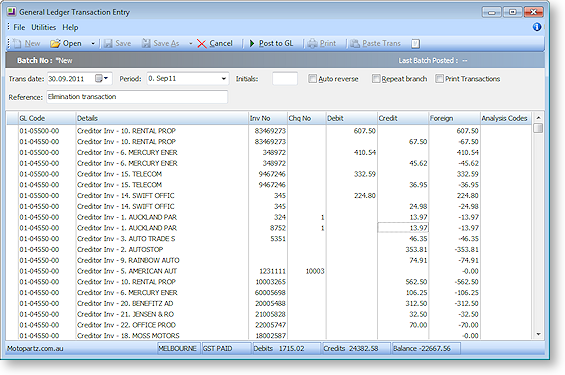Click the GL Code column header
Screen dimensions: 565x375
coord(47,118)
